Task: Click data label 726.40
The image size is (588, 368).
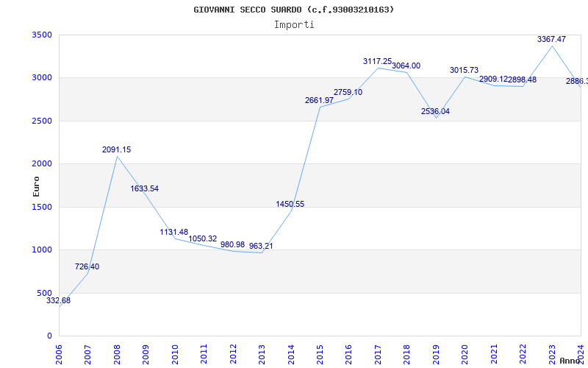Action: (87, 267)
